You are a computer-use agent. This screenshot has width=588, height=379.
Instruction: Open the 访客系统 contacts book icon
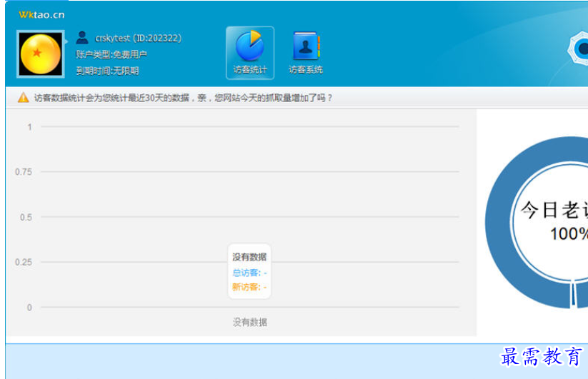pyautogui.click(x=306, y=53)
